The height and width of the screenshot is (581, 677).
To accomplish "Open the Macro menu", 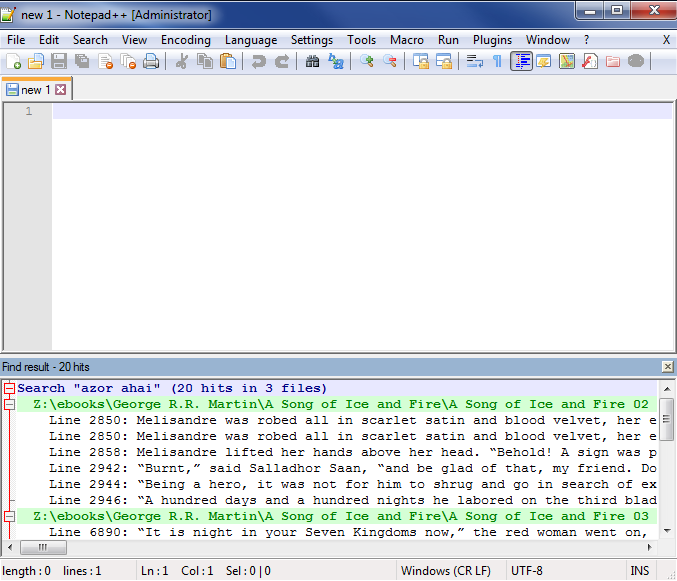I will coord(407,40).
